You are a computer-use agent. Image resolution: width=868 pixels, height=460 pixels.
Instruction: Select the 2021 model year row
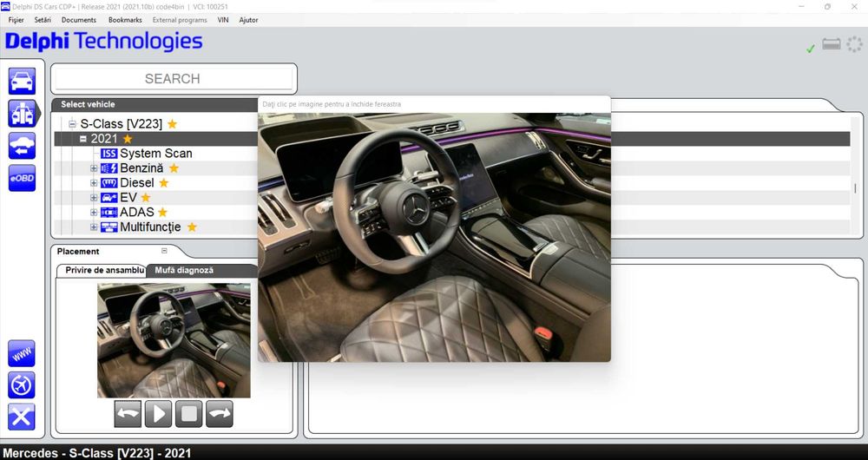coord(451,139)
